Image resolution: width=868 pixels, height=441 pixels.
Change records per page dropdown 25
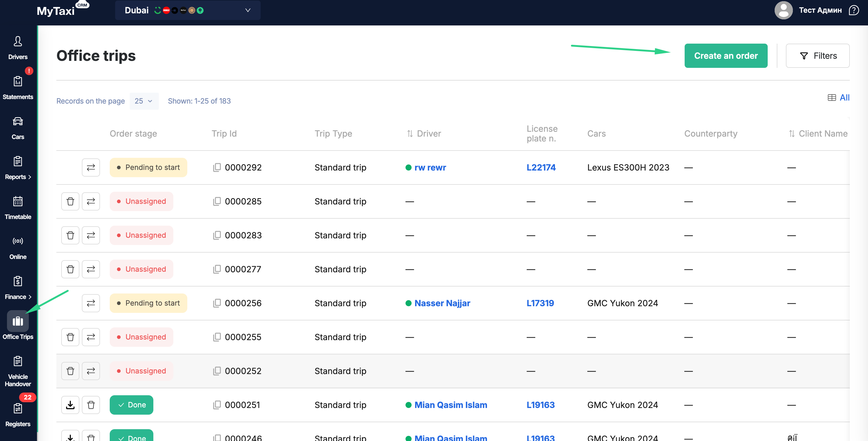(x=144, y=101)
